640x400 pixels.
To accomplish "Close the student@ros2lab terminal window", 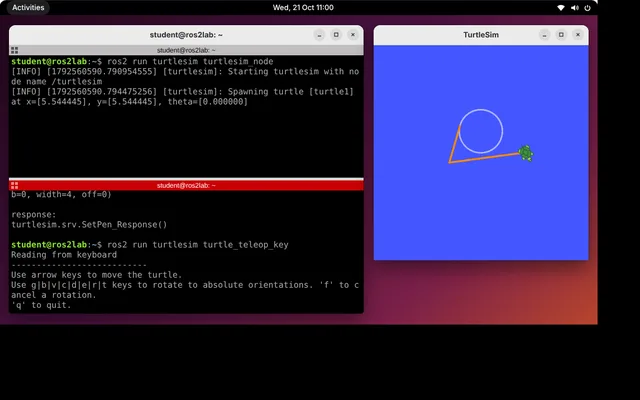I will point(353,35).
